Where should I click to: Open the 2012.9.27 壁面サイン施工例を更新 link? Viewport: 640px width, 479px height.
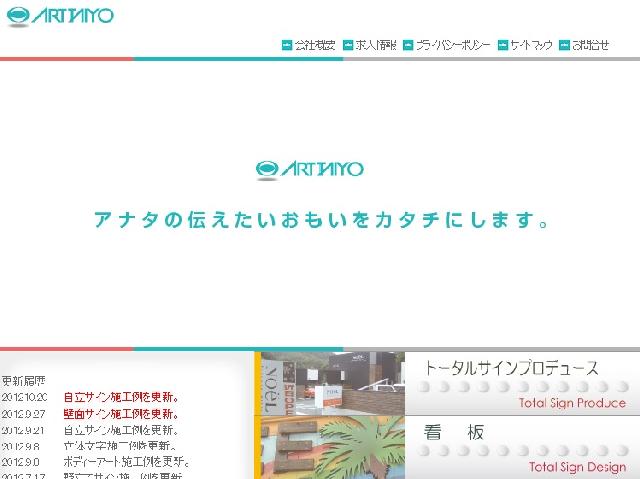[x=121, y=414]
